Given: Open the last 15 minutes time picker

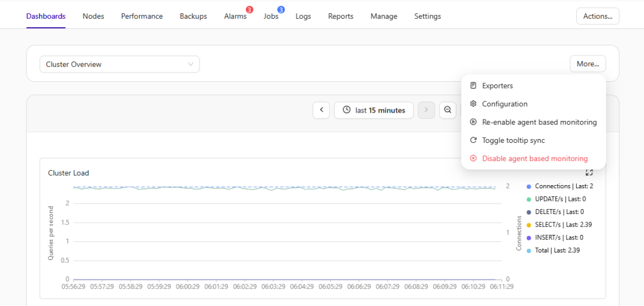Looking at the screenshot, I should tap(374, 110).
